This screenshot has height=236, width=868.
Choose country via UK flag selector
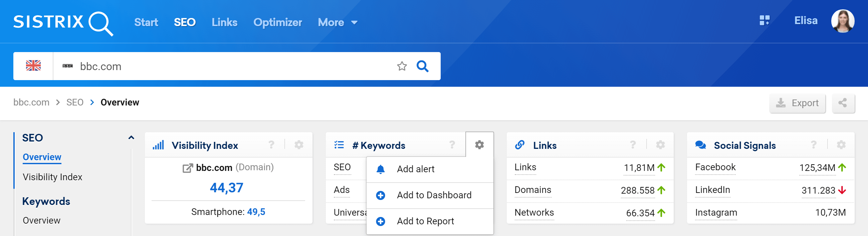[33, 66]
